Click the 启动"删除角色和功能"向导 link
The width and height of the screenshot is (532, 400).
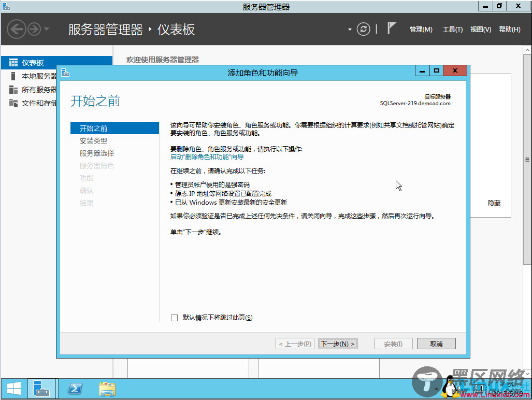pyautogui.click(x=207, y=157)
